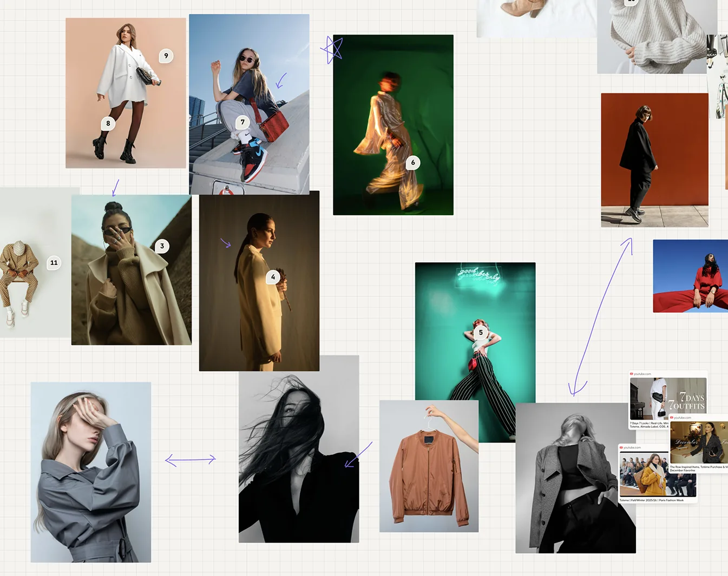
Task: Click YouTube icon on December Favorites card
Action: point(672,418)
